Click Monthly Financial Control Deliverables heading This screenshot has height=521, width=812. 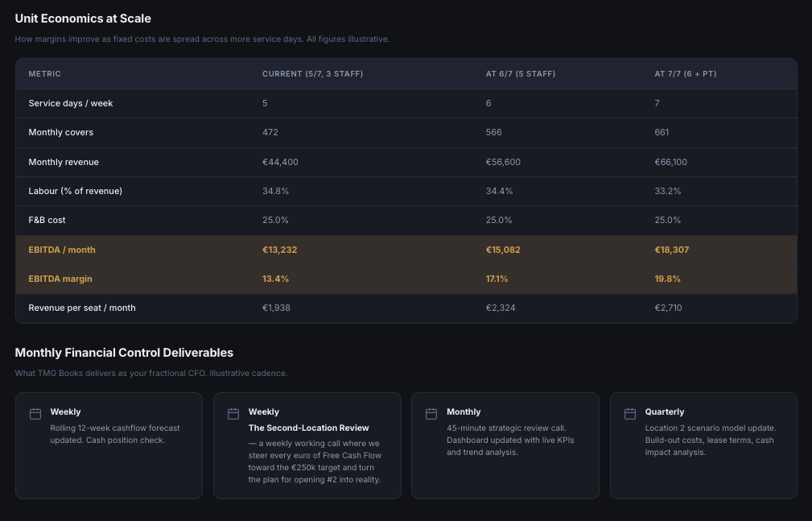click(124, 353)
